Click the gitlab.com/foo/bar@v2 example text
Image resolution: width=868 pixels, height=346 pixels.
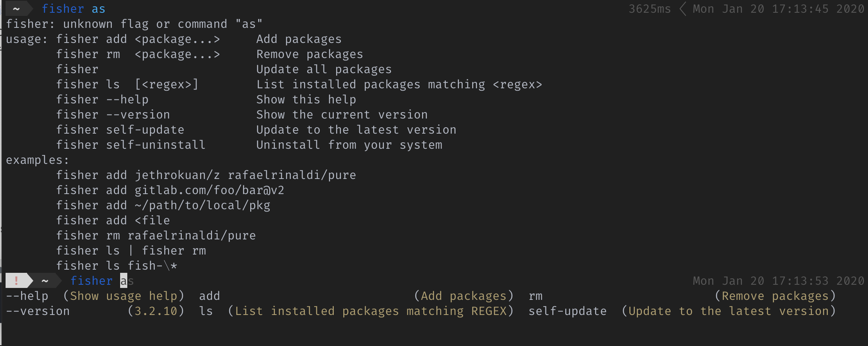(x=209, y=190)
